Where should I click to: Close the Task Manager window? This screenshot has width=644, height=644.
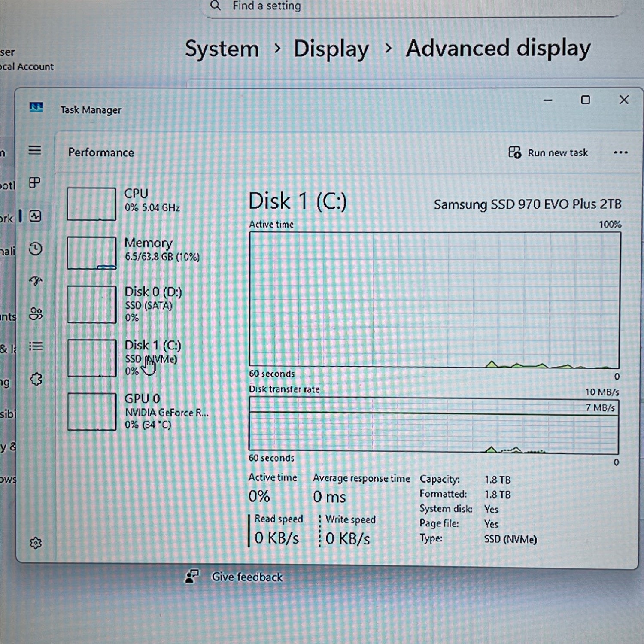coord(624,100)
